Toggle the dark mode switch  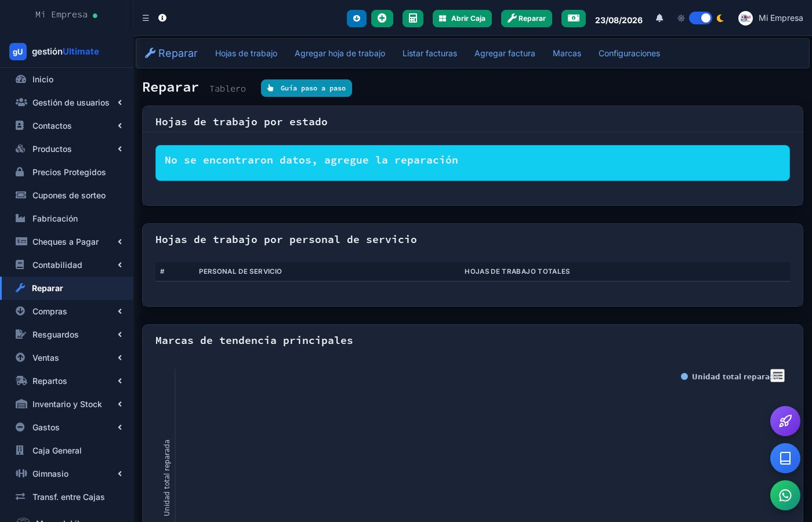point(701,18)
